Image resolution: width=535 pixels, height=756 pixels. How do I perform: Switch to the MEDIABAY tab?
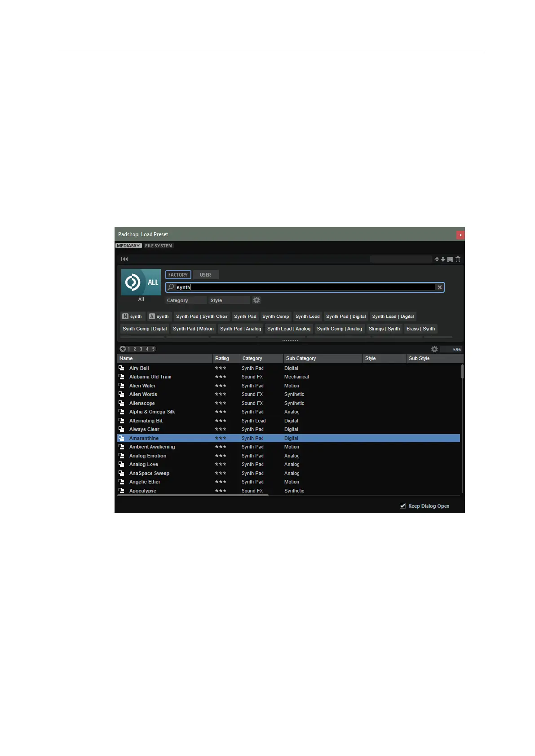pyautogui.click(x=128, y=246)
